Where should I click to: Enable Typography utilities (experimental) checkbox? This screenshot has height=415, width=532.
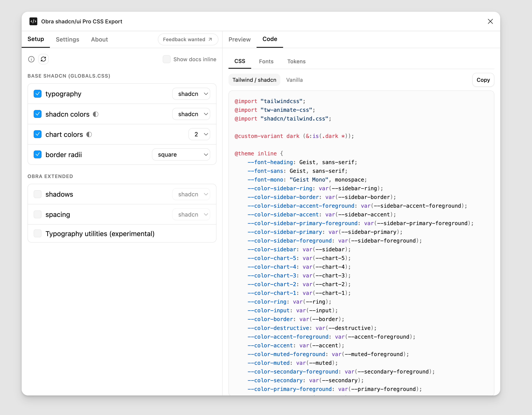point(38,233)
